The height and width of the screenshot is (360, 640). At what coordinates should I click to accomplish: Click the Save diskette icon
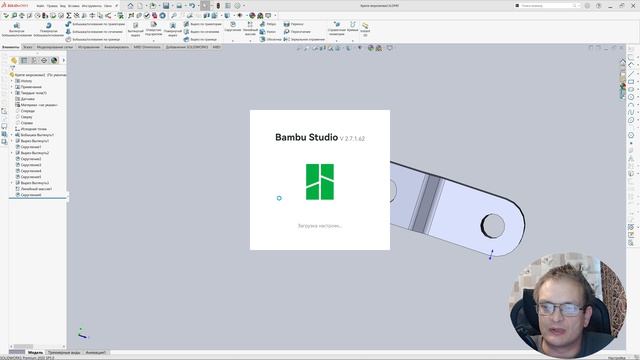tap(166, 6)
